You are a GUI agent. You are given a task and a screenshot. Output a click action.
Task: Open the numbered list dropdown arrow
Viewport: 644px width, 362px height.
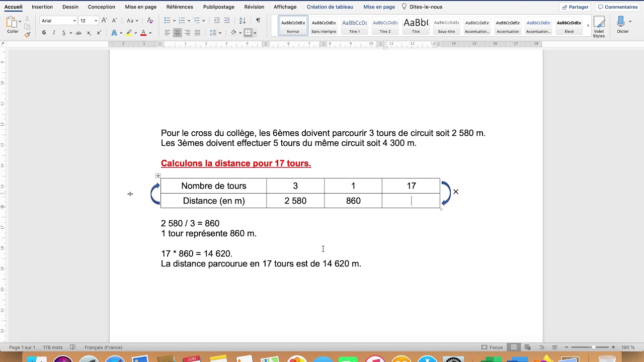pos(189,21)
